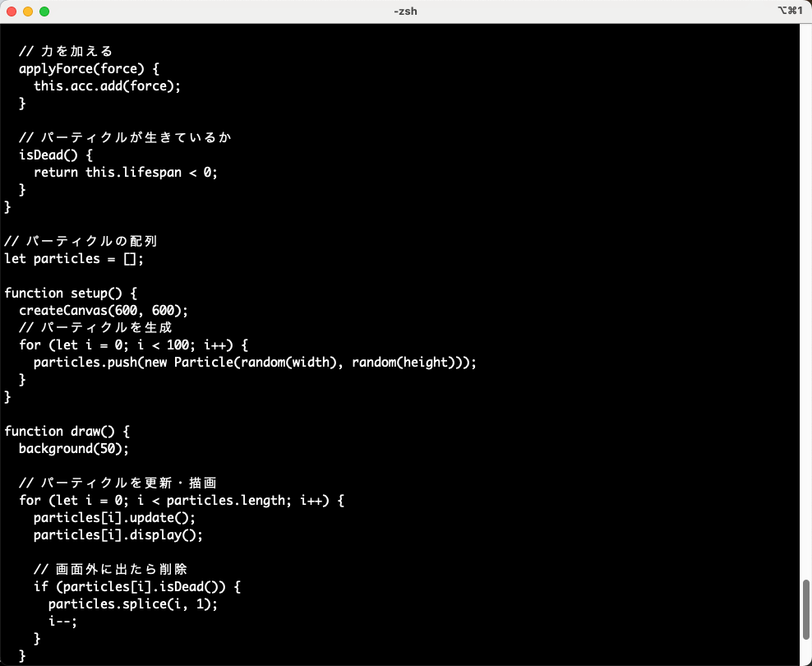Viewport: 812px width, 666px height.
Task: Click the line 'particles.splice(i, 1);'
Action: pyautogui.click(x=133, y=604)
